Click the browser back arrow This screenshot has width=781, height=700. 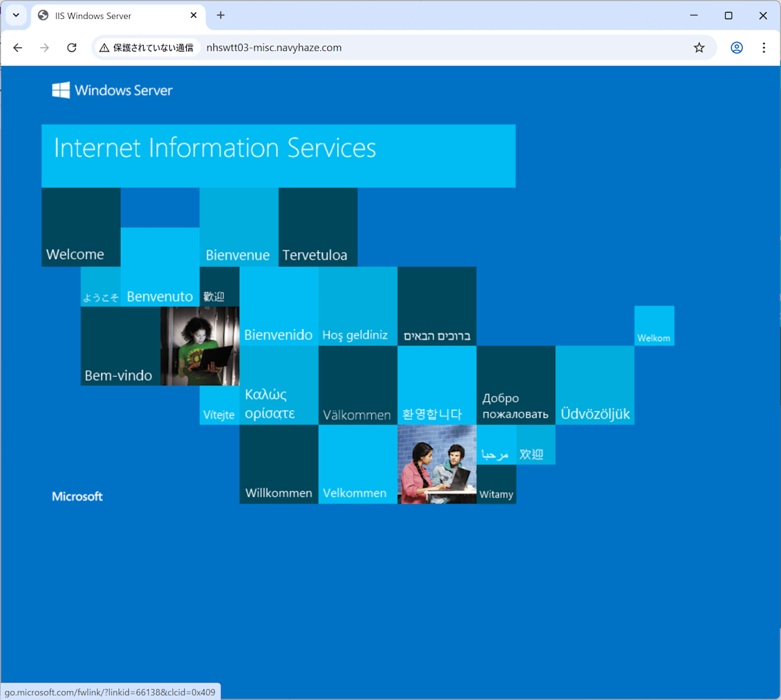[x=18, y=48]
